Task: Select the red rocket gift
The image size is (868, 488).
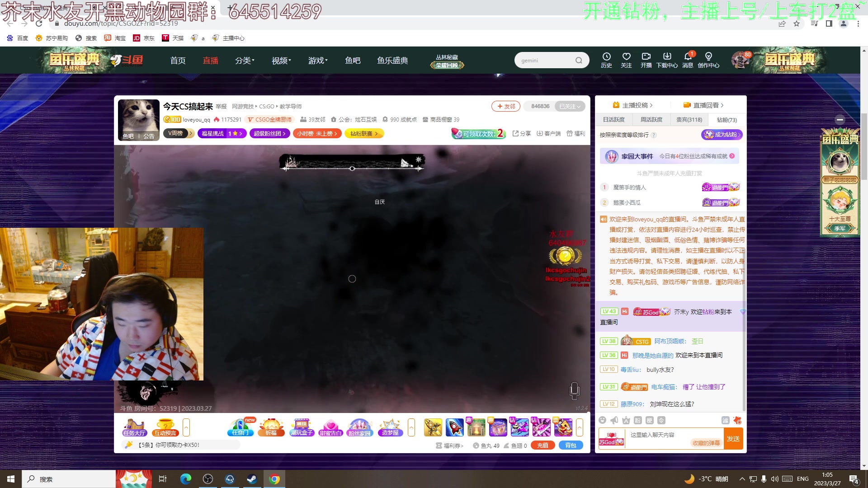Action: 455,427
